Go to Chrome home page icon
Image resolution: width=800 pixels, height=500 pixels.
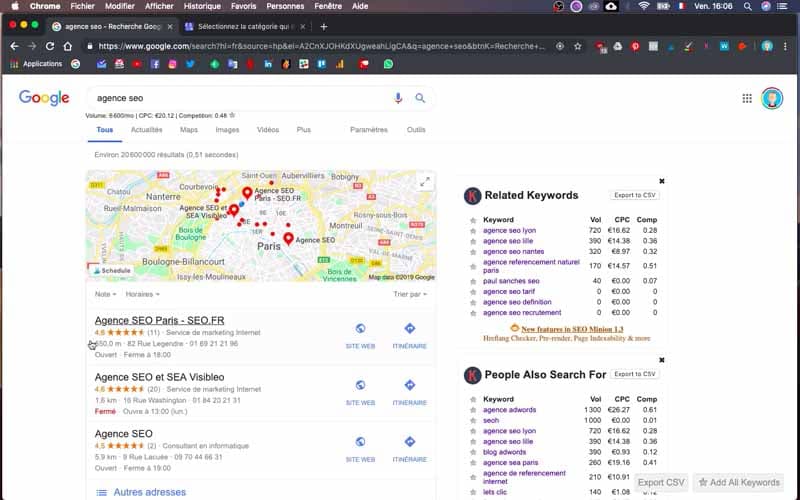(x=67, y=46)
